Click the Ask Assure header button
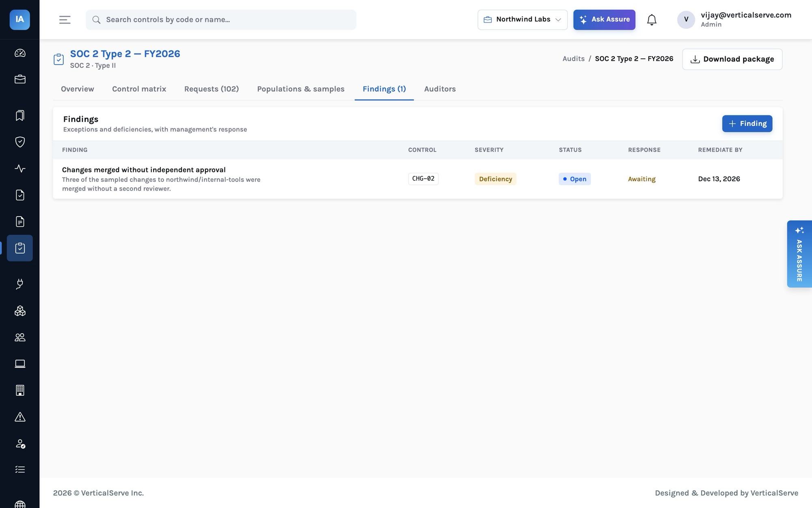Screen dimensions: 812x508 (x=604, y=20)
